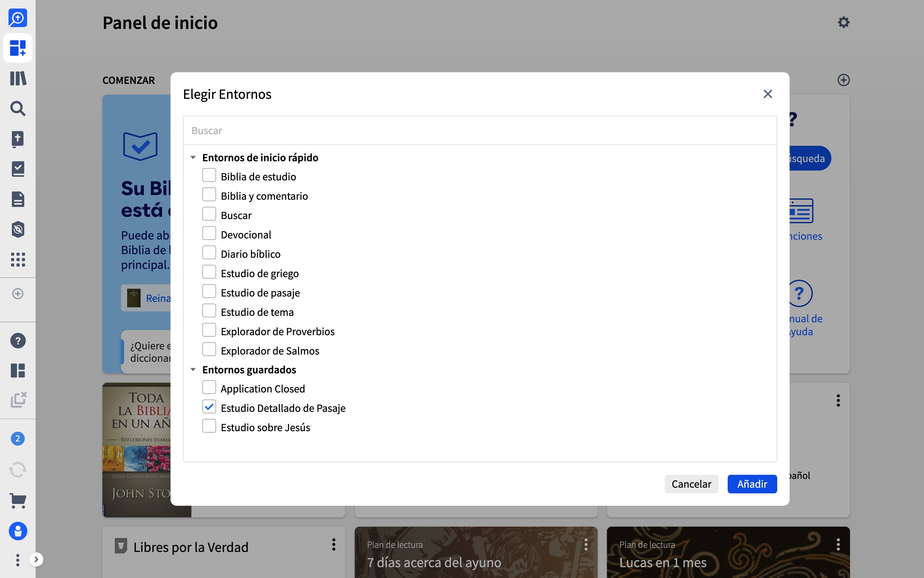Check the Application Closed checkbox
The width and height of the screenshot is (924, 578).
(x=209, y=387)
